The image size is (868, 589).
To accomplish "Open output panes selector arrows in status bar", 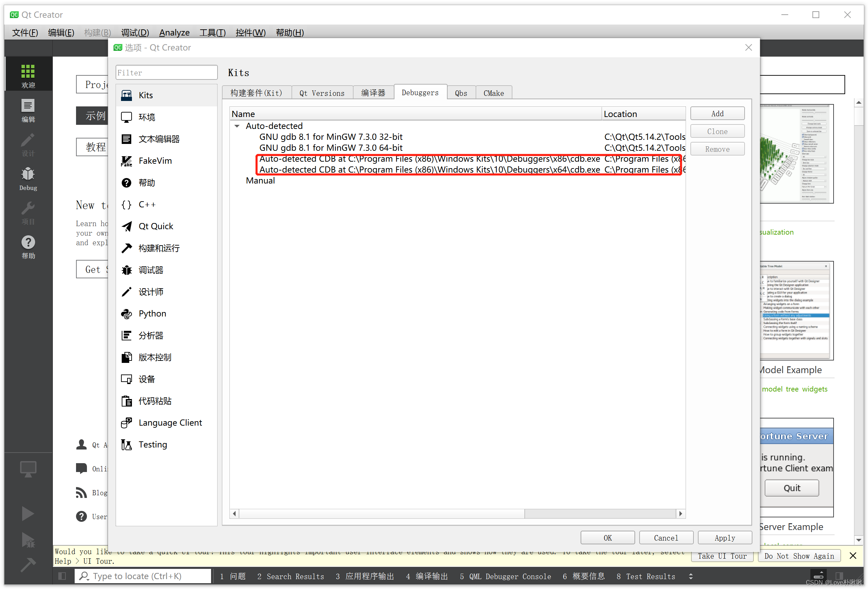I will 691,576.
